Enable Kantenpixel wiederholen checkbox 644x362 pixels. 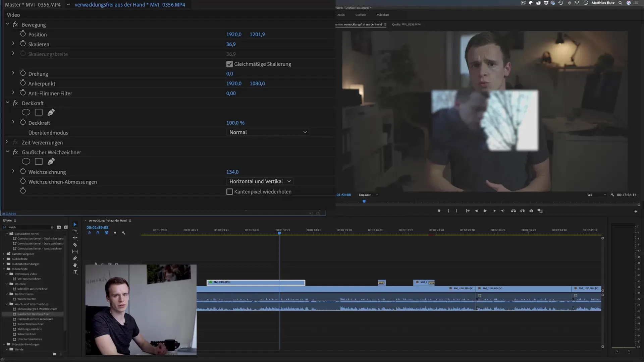[229, 192]
